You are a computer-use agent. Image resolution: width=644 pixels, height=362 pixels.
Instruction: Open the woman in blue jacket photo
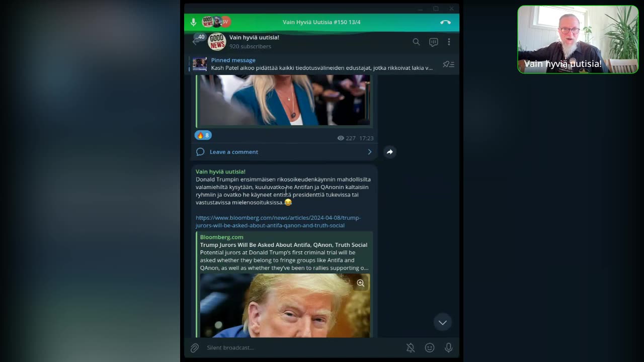[x=285, y=100]
